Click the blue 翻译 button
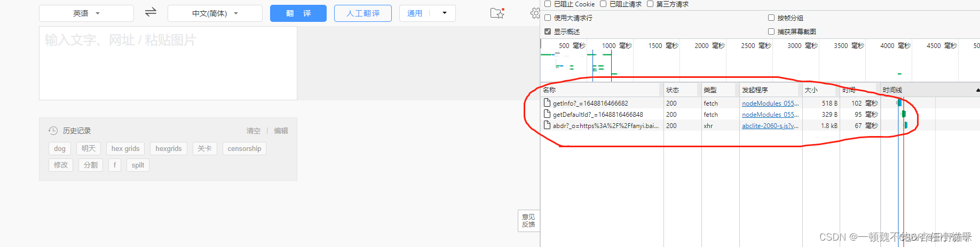This screenshot has width=980, height=247. pyautogui.click(x=298, y=13)
